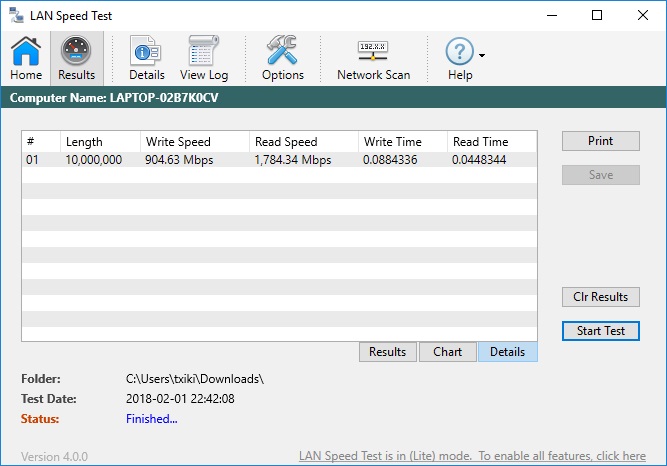Clear results with Clr Results button
667x466 pixels.
[600, 297]
